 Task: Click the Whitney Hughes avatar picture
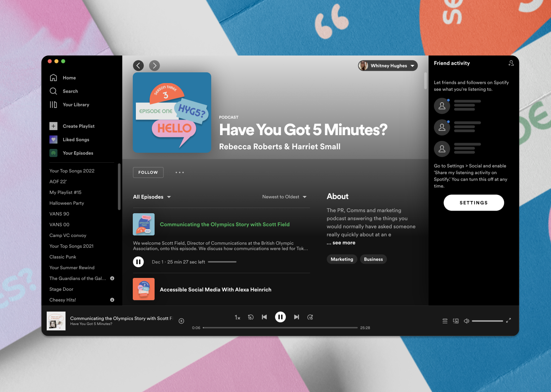(x=363, y=66)
